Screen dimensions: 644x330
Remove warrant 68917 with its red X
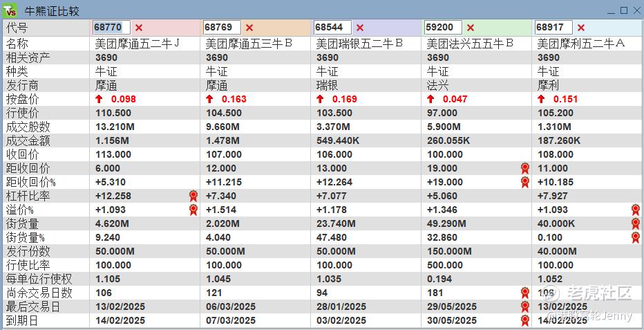(x=580, y=28)
